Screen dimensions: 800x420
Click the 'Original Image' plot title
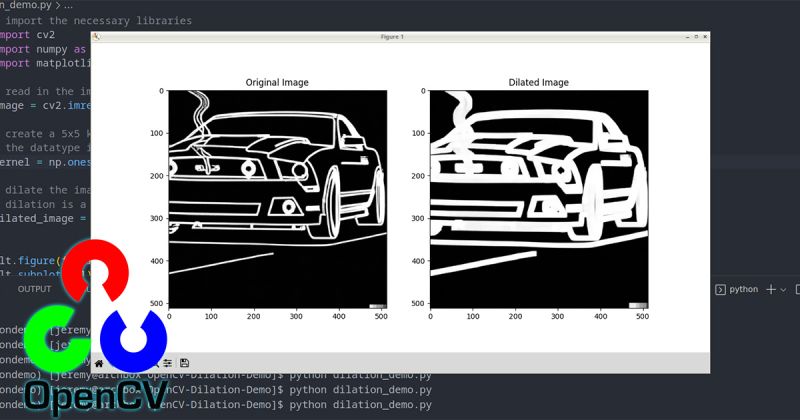click(277, 82)
